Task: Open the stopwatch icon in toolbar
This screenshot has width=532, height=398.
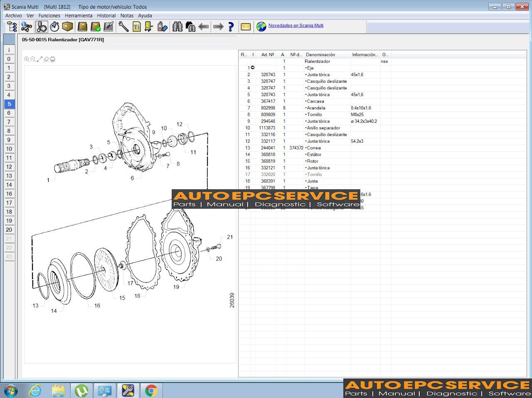Action: (x=54, y=27)
